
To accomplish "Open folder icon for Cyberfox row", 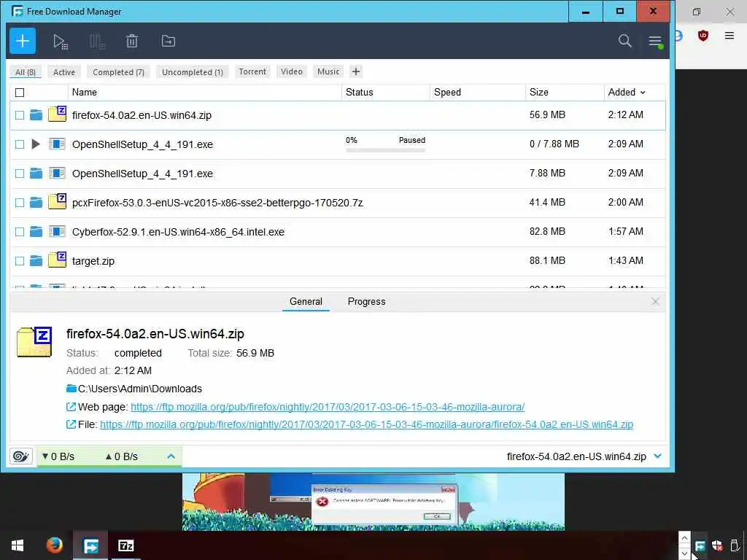I will pyautogui.click(x=36, y=232).
